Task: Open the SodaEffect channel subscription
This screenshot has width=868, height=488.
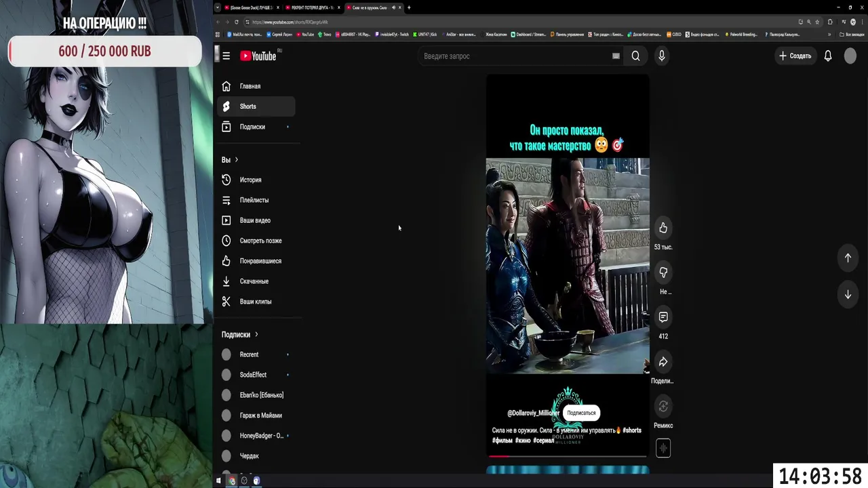Action: click(x=256, y=375)
